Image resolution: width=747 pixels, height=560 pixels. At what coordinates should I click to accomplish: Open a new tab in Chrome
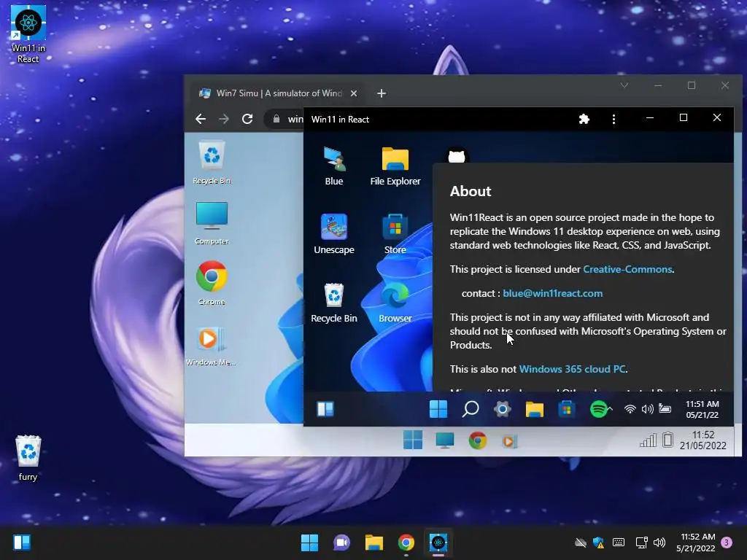coord(381,93)
